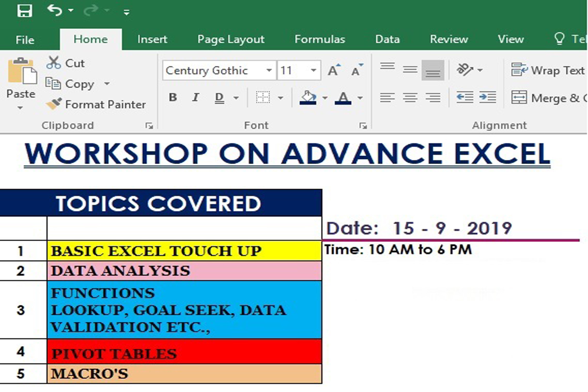The height and width of the screenshot is (392, 588).
Task: Select the PIVOT TABLES cell
Action: click(184, 352)
